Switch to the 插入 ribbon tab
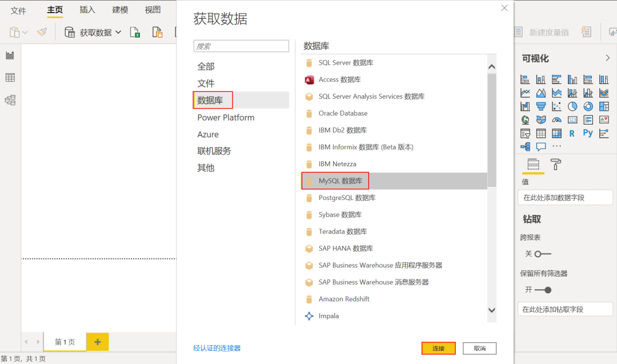The width and height of the screenshot is (617, 364). tap(87, 10)
